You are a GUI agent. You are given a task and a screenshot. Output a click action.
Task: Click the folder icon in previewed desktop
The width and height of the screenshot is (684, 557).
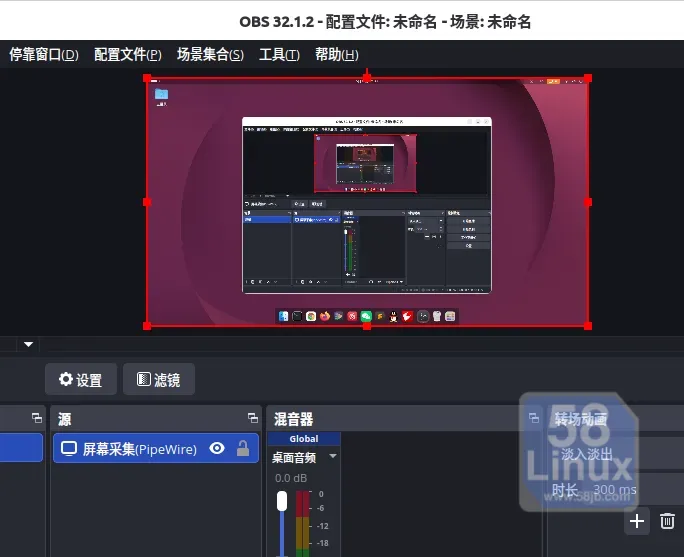point(161,94)
